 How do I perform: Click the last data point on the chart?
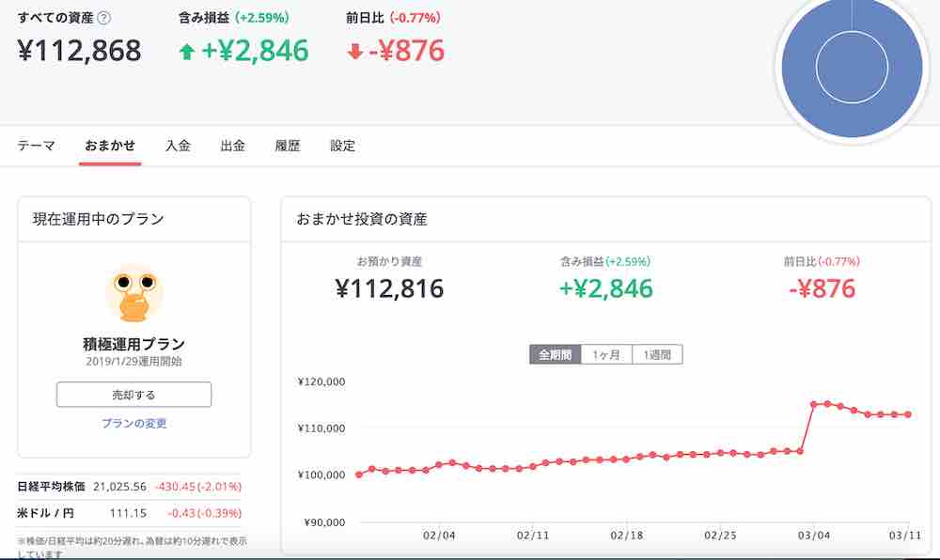click(908, 414)
